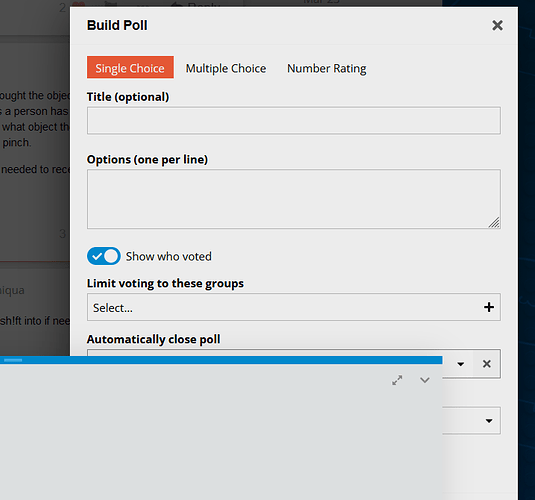This screenshot has width=535, height=500.
Task: Toggle the Show who voted switch
Action: tap(104, 256)
